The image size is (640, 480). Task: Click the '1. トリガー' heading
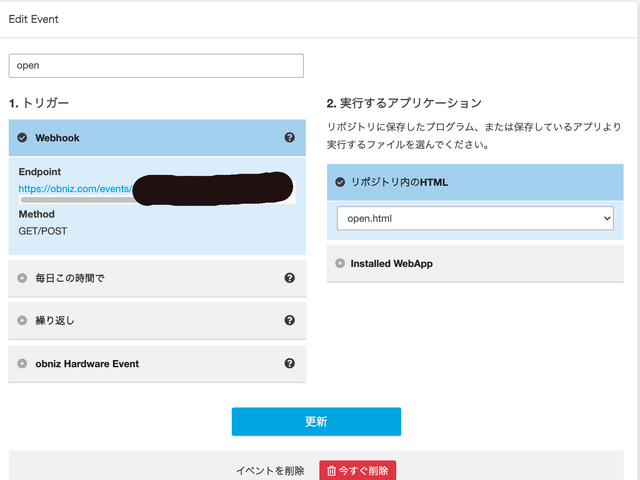point(39,103)
